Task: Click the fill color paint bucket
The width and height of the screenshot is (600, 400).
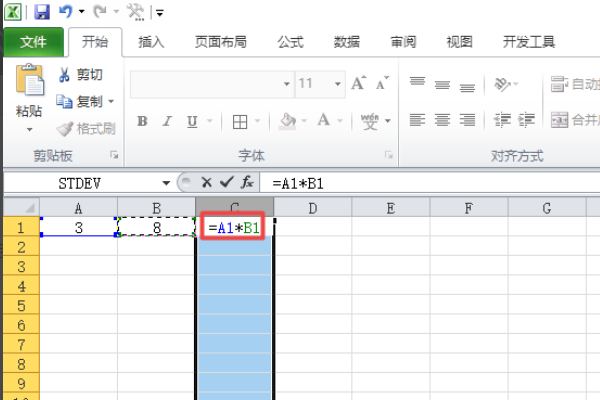Action: pos(288,121)
